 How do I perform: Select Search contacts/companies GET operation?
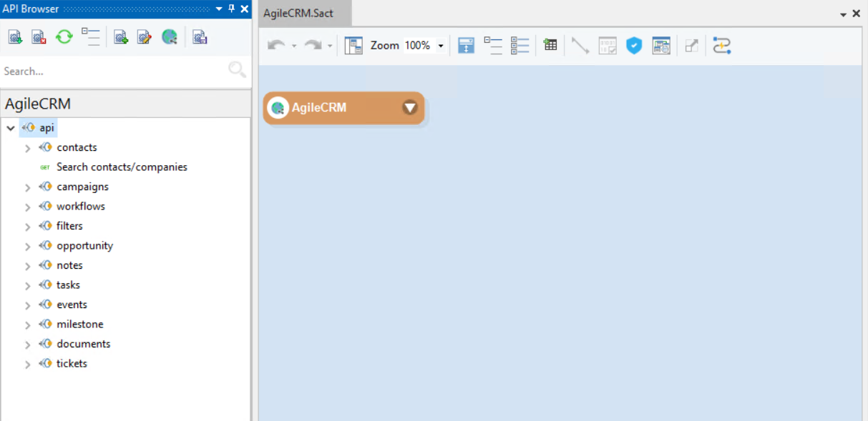(x=122, y=167)
